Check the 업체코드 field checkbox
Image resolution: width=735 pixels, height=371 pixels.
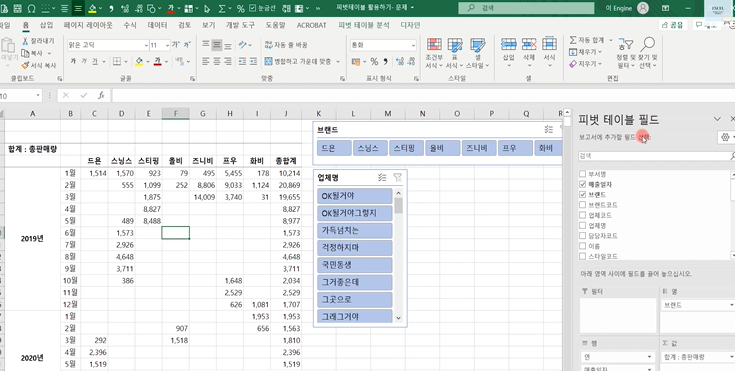click(583, 215)
